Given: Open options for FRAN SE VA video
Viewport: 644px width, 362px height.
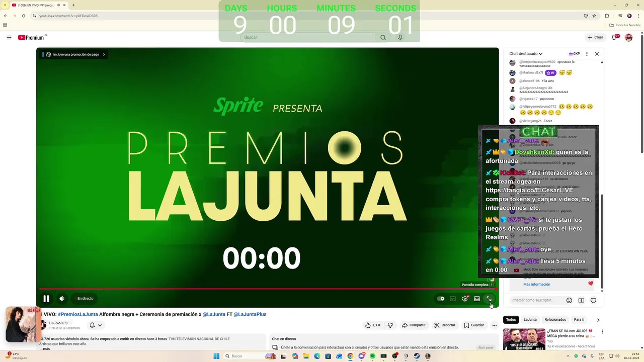Looking at the screenshot, I should tap(602, 332).
